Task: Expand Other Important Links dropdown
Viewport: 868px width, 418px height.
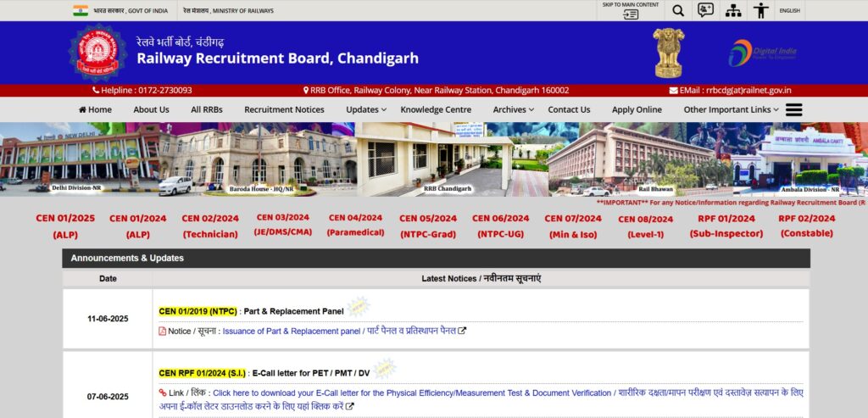Action: coord(731,109)
